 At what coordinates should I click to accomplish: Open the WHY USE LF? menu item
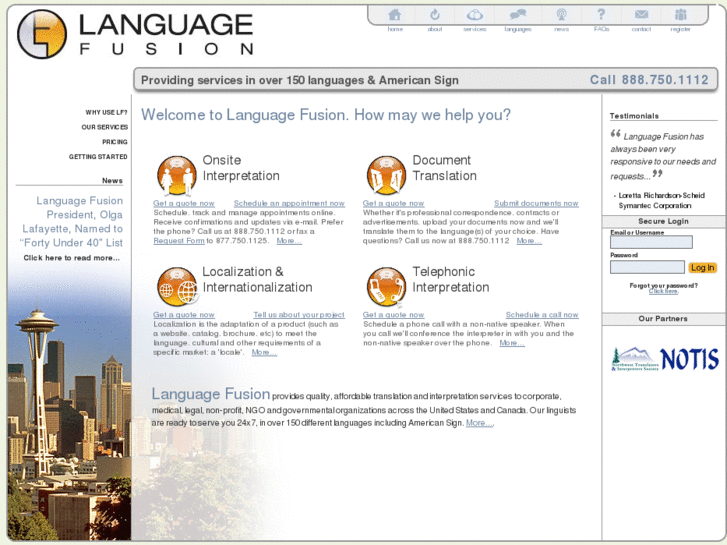pos(106,112)
